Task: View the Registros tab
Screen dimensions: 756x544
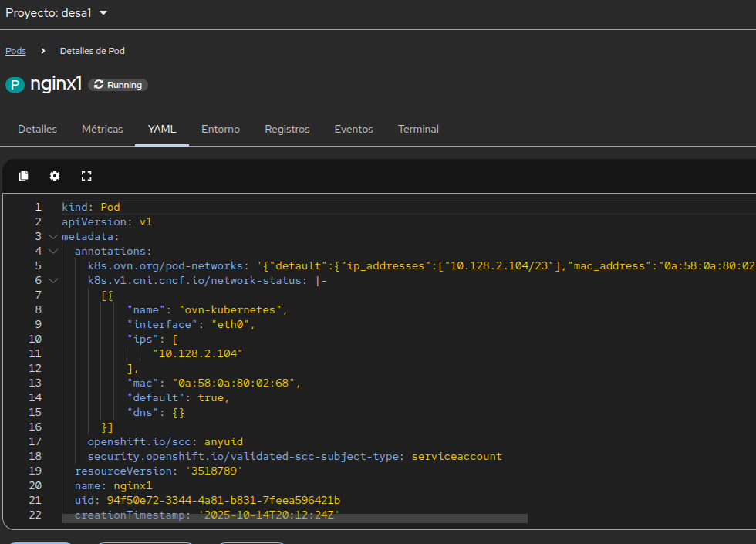Action: [287, 129]
